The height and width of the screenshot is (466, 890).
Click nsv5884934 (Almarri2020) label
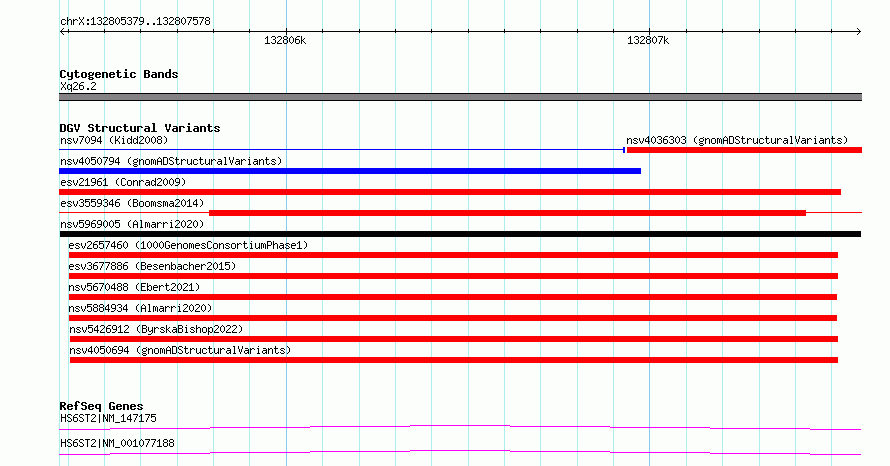coord(140,308)
